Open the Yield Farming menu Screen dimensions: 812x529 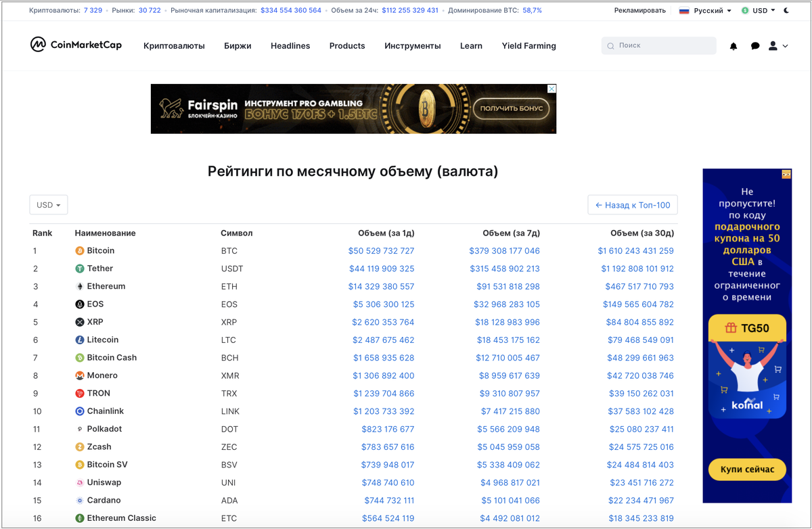(x=529, y=46)
